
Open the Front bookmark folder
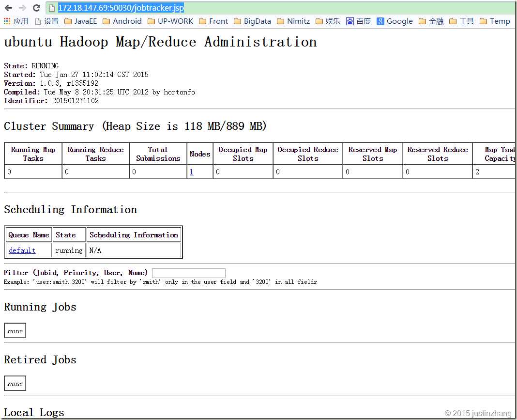213,21
